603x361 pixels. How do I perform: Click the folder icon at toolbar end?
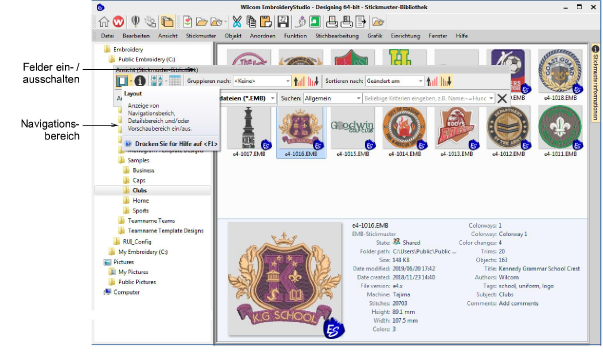click(x=378, y=22)
